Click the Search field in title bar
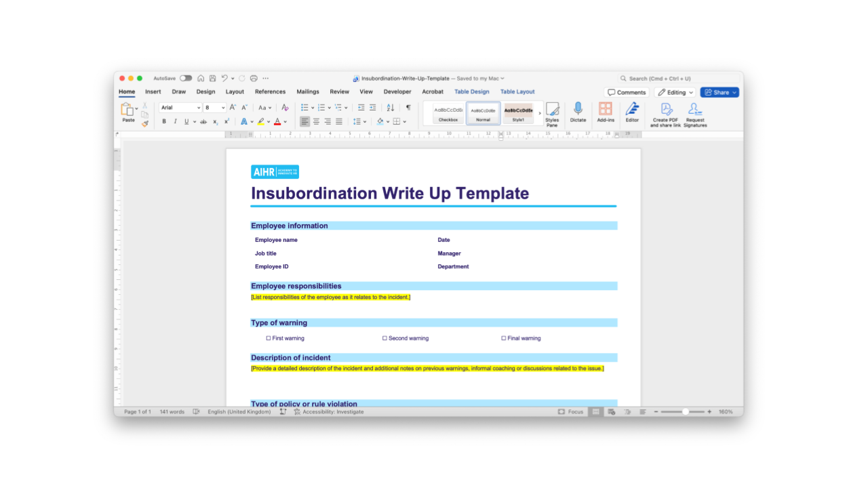 pos(678,79)
